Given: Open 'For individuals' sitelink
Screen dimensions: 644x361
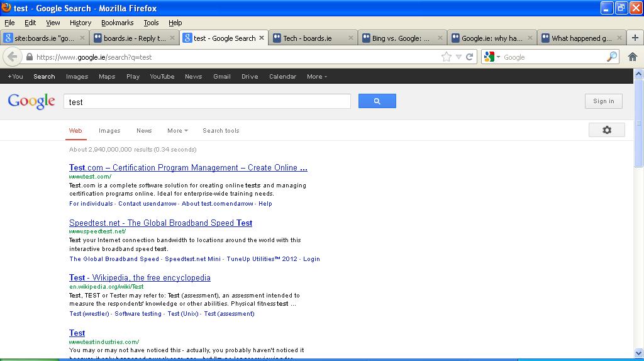Looking at the screenshot, I should click(91, 204).
